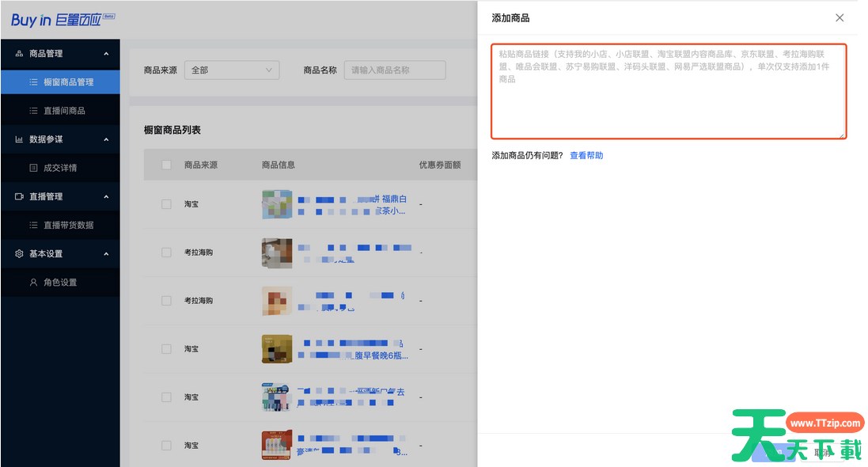Screen dimensions: 868x467
Task: Click the Buy in 巨量百应 logo
Action: point(63,20)
